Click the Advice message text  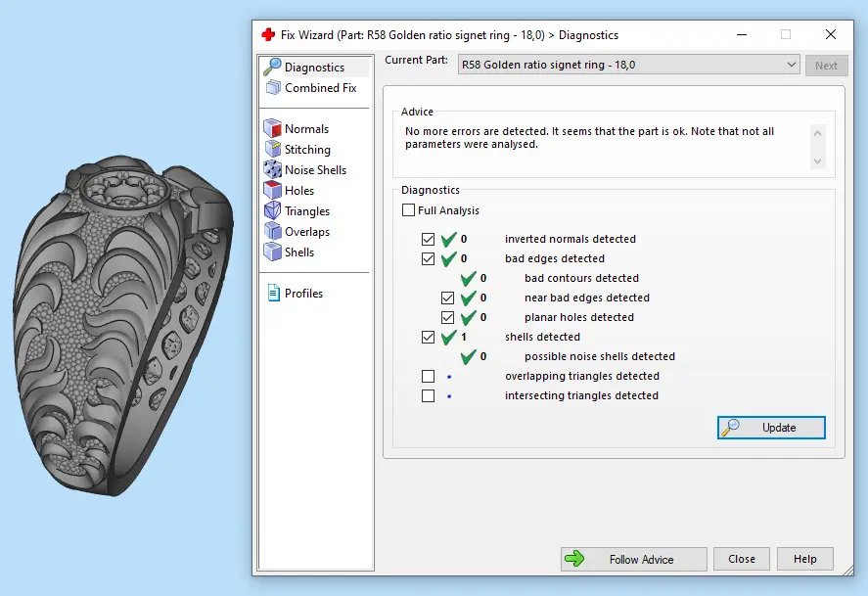[x=589, y=138]
